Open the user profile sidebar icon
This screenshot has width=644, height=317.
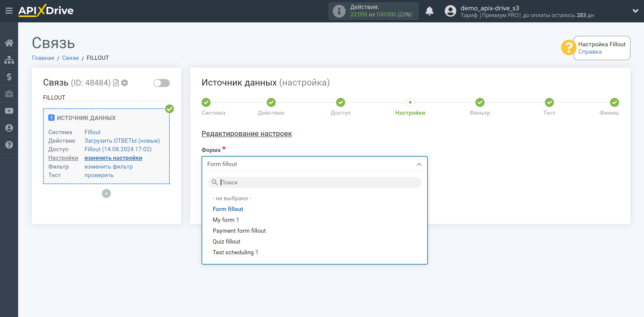9,128
